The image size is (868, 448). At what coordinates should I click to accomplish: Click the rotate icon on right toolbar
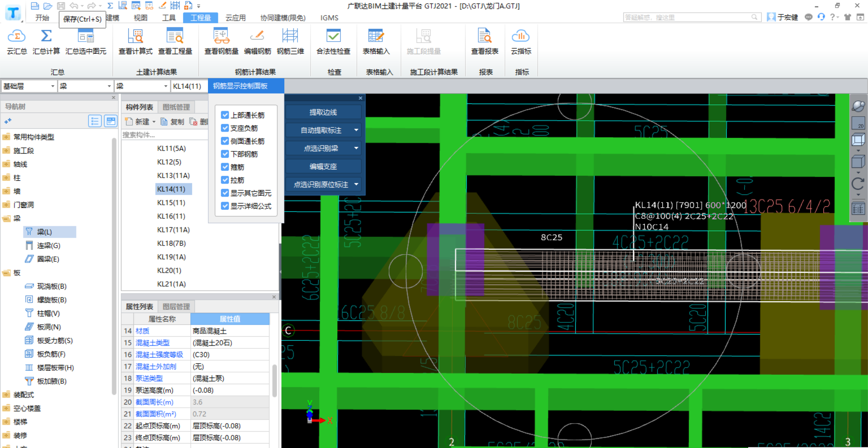point(858,184)
